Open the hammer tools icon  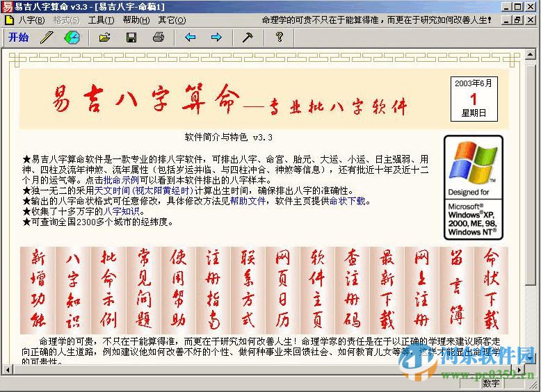[x=248, y=37]
